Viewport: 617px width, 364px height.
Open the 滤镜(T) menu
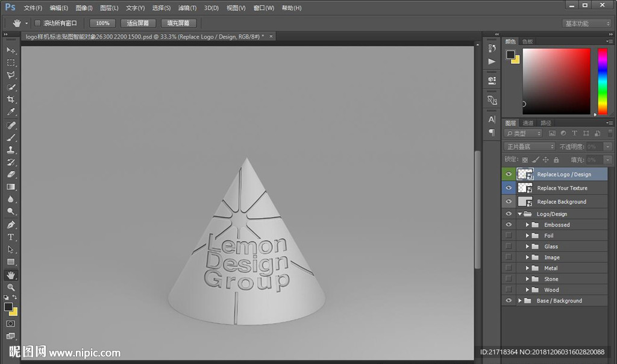tap(187, 8)
